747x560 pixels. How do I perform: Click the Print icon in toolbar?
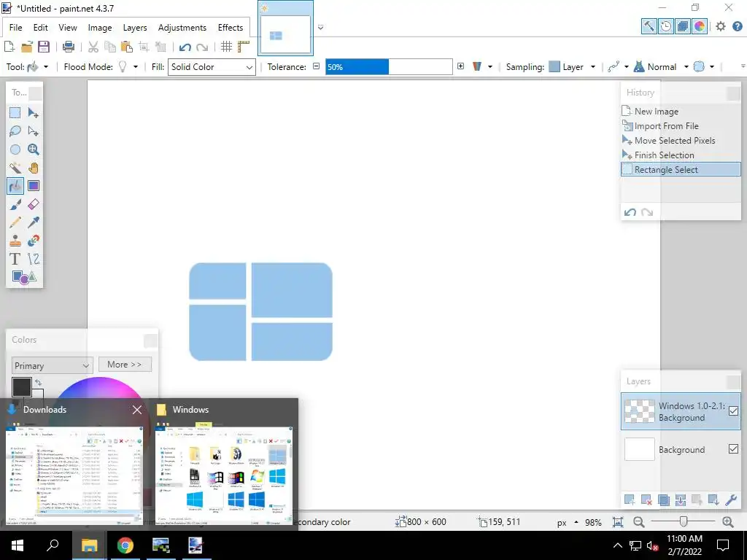[68, 47]
